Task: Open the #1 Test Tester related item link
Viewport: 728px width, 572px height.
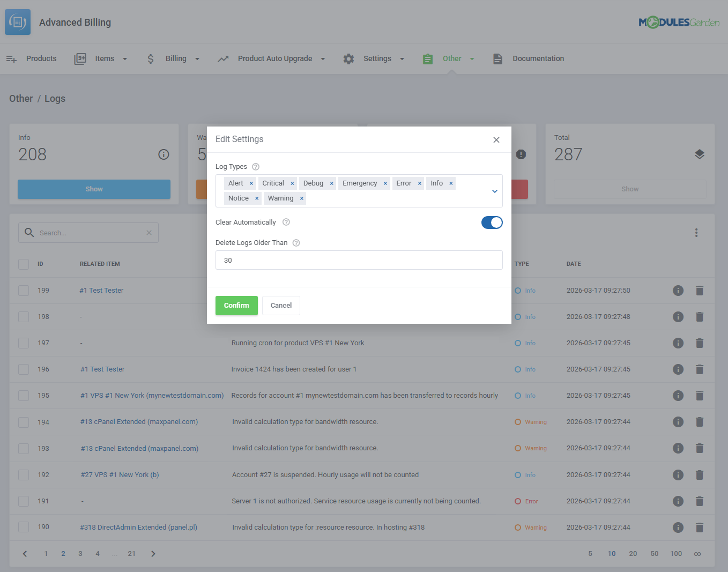Action: point(101,290)
